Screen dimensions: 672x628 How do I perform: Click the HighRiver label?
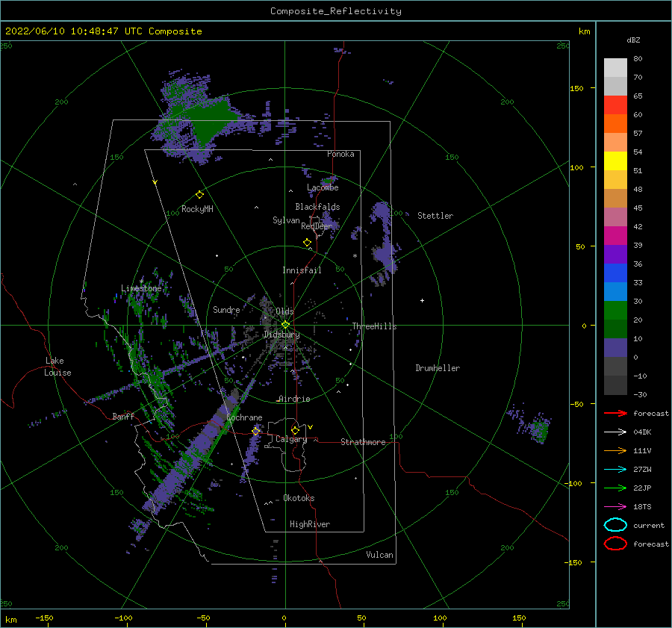pyautogui.click(x=310, y=524)
